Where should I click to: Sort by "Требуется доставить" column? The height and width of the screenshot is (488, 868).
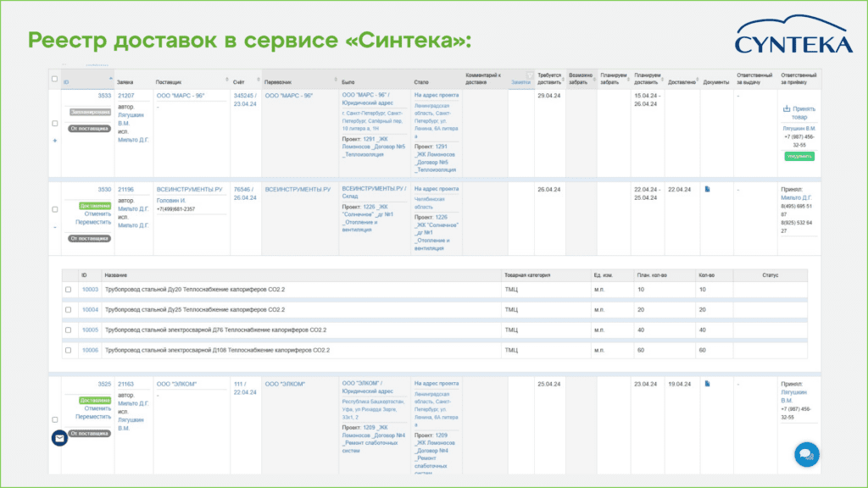(548, 79)
